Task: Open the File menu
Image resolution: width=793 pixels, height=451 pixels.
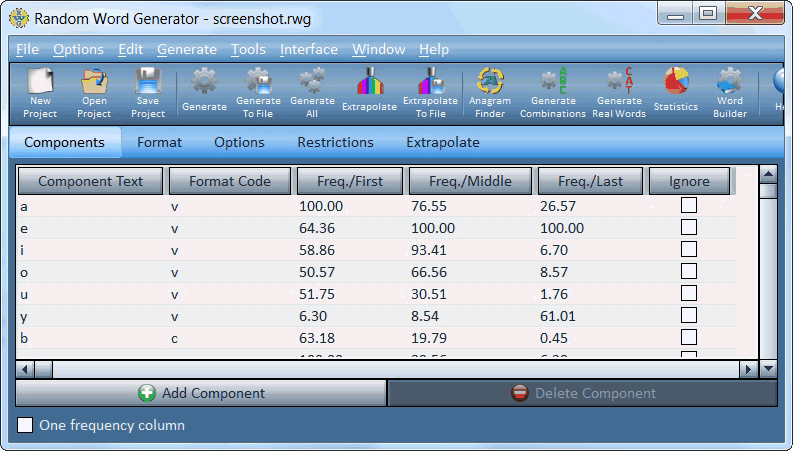Action: point(27,50)
